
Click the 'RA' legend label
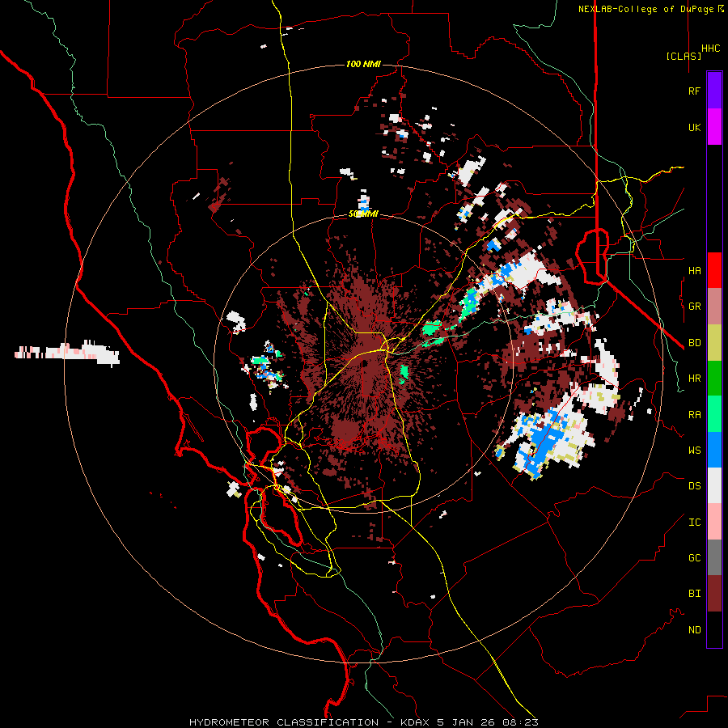click(x=694, y=415)
